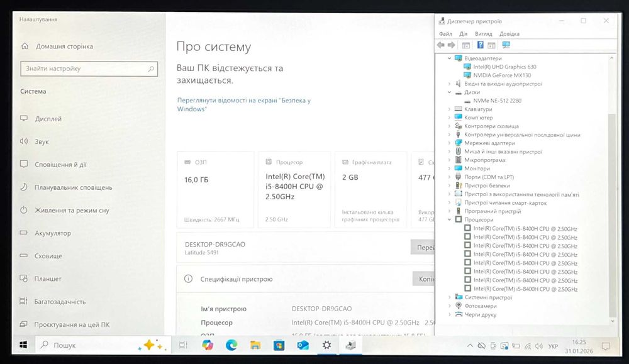Viewport: 629px width, 364px height.
Task: Open the volume icon in system tray
Action: 539,346
